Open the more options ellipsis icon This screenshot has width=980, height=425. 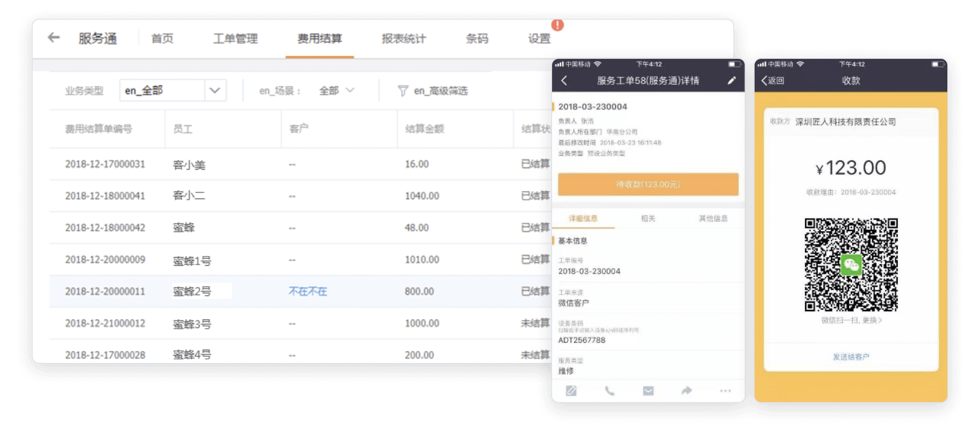coord(725,391)
